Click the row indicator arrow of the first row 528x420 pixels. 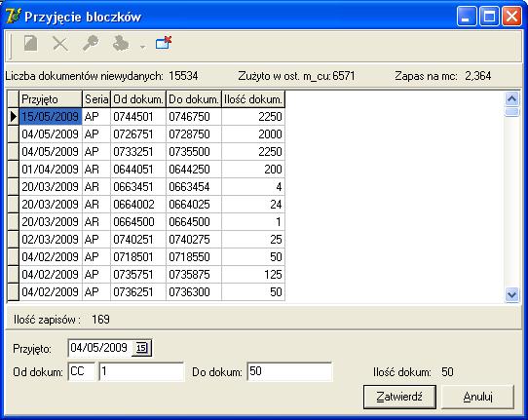click(x=13, y=117)
